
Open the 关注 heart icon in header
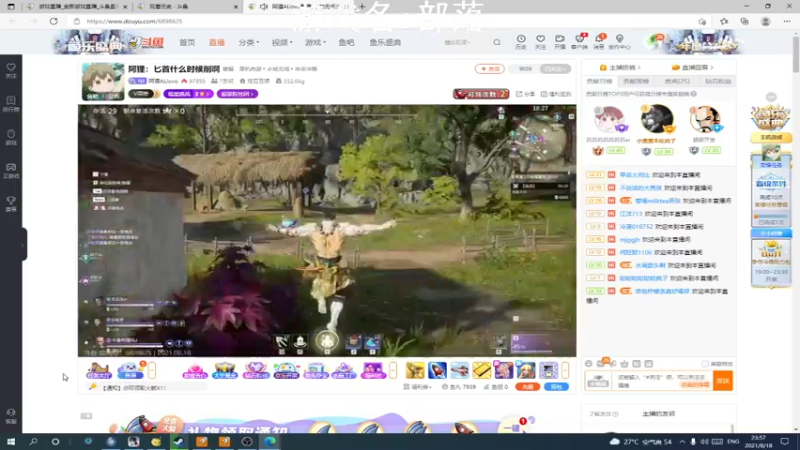pos(540,42)
